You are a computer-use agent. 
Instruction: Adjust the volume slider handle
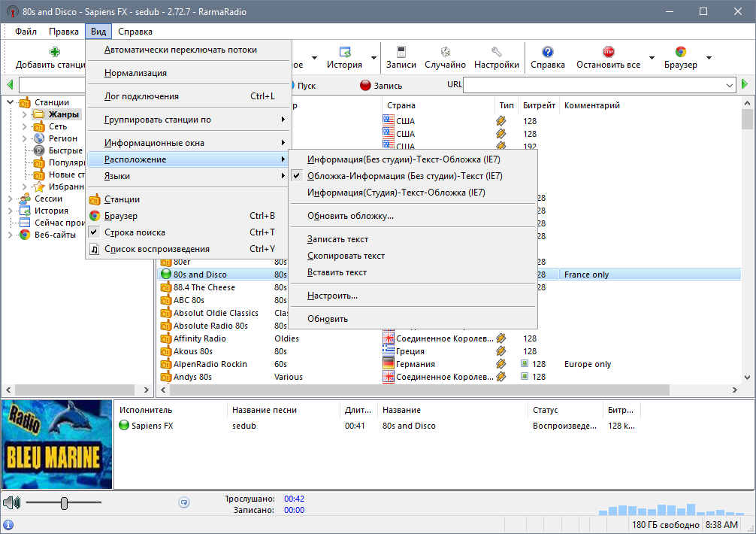click(65, 503)
